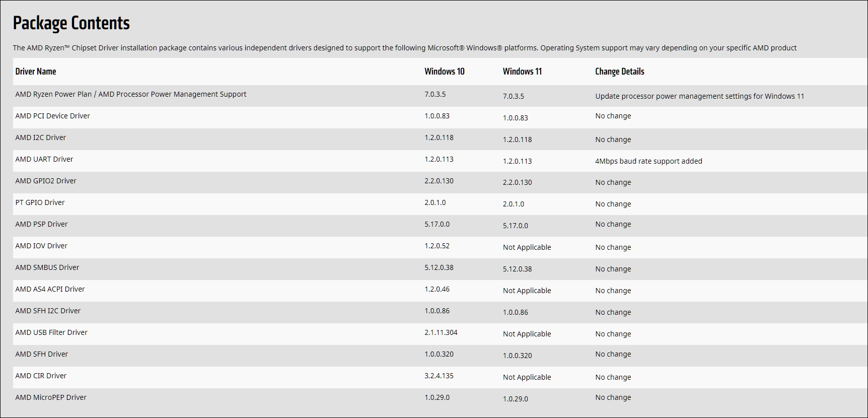Select the 'Package Contents' heading
Image resolution: width=868 pixels, height=418 pixels.
71,23
